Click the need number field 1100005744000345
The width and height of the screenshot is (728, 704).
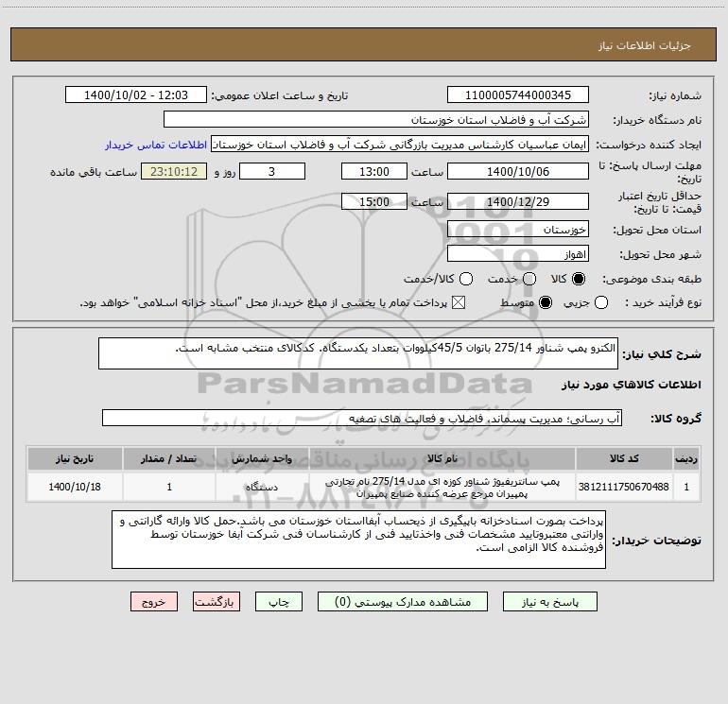tap(518, 95)
